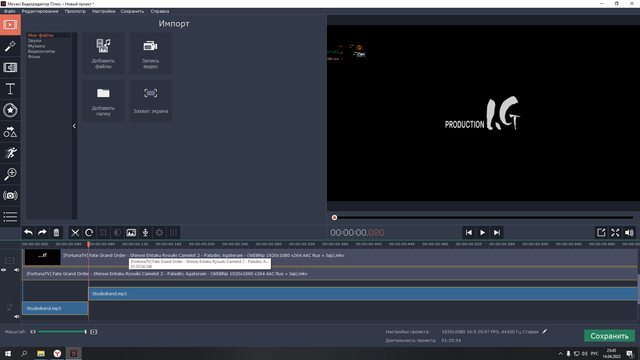Screen dimensions: 640x360
Task: Open the Filters magic wand panel
Action: point(10,46)
